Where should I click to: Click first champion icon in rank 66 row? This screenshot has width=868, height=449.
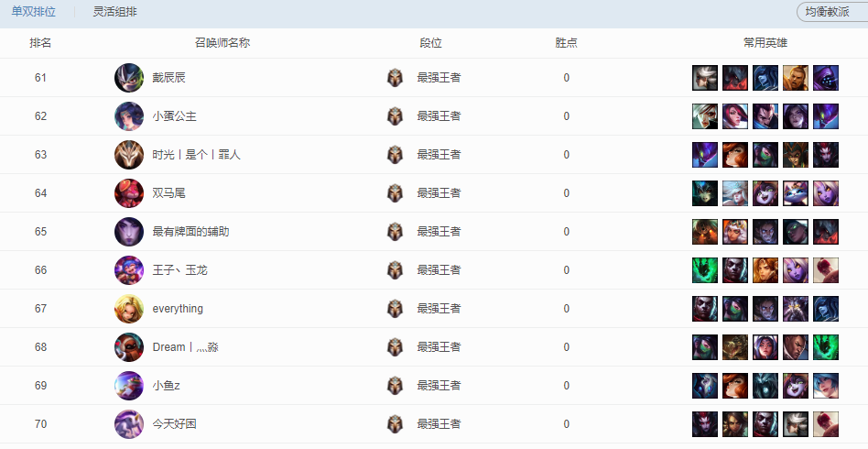coord(705,270)
